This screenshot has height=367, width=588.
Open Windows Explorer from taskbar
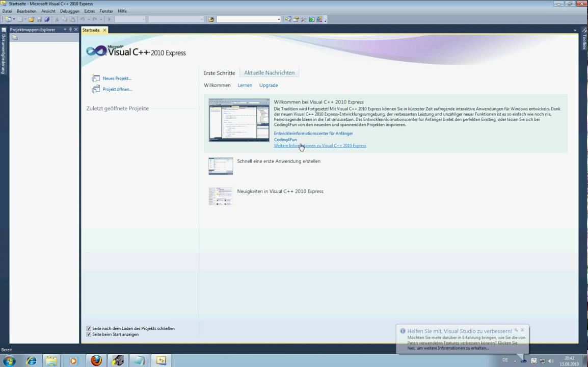coord(52,361)
